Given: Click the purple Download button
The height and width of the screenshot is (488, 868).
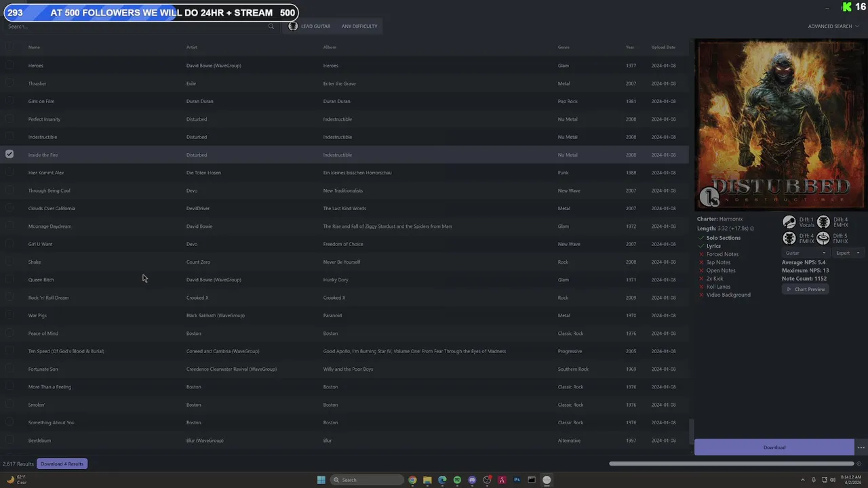Looking at the screenshot, I should pos(774,447).
